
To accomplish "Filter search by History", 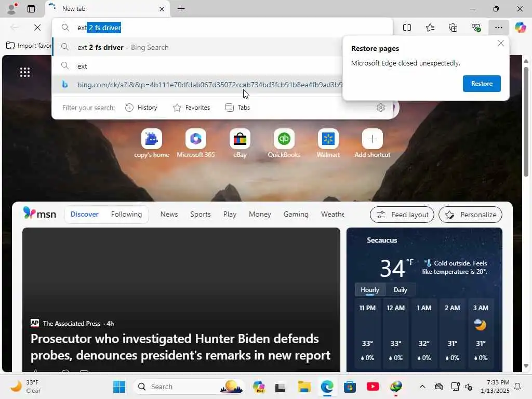I will 141,108.
